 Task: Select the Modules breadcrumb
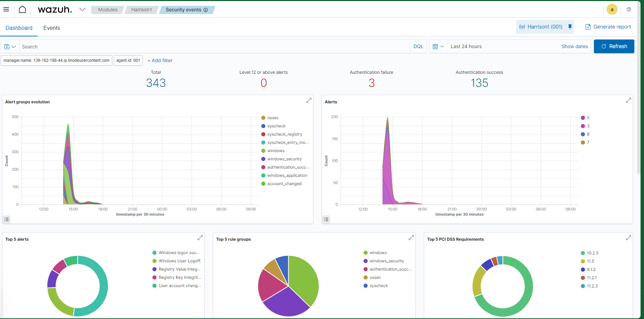pyautogui.click(x=107, y=10)
